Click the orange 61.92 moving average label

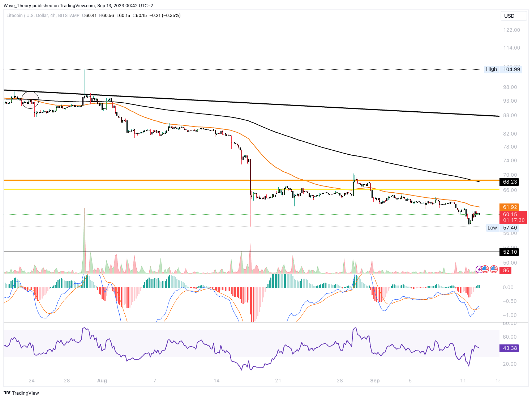(x=510, y=207)
